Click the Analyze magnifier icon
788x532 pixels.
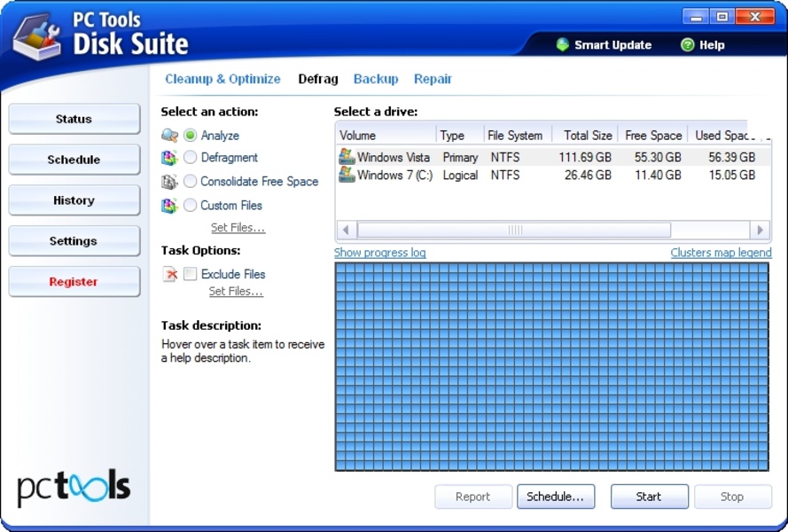[169, 136]
